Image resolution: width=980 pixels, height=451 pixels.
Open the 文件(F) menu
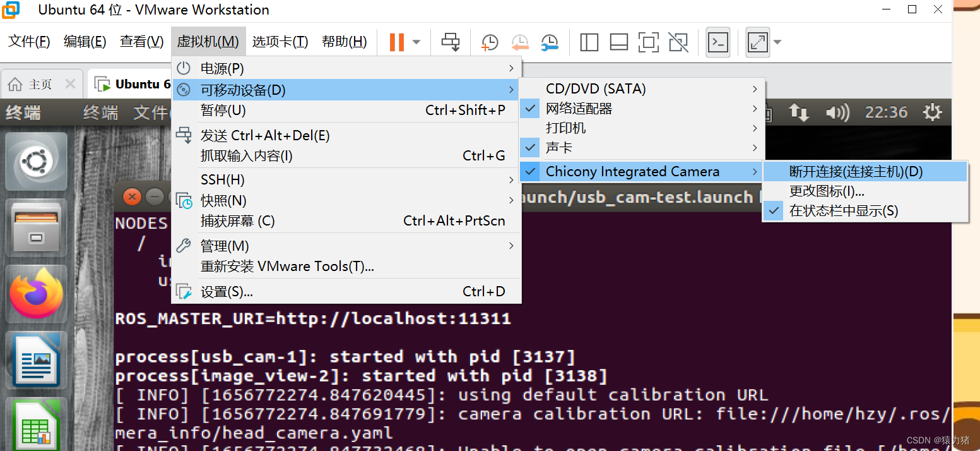(x=29, y=42)
